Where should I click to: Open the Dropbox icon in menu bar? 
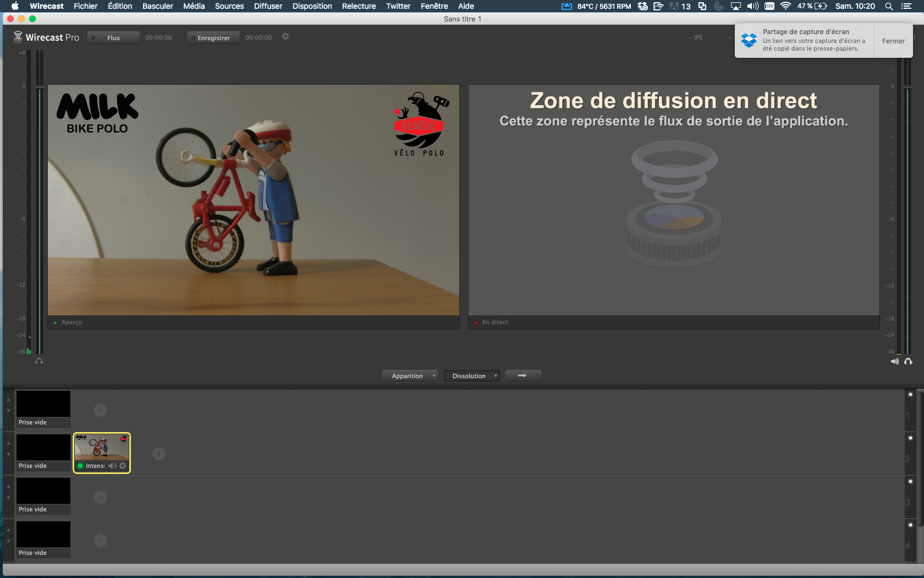[642, 6]
